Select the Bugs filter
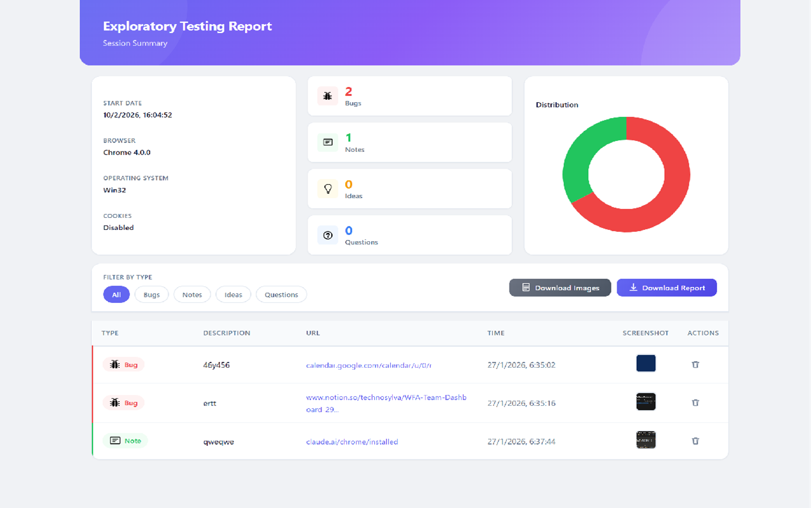Viewport: 812px width, 508px height. click(x=151, y=294)
